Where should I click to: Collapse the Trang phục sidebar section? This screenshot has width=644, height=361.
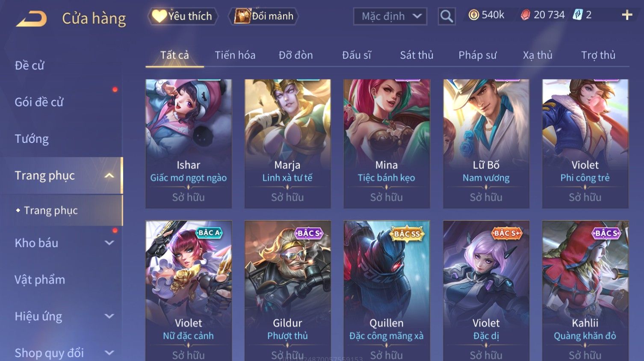[109, 175]
